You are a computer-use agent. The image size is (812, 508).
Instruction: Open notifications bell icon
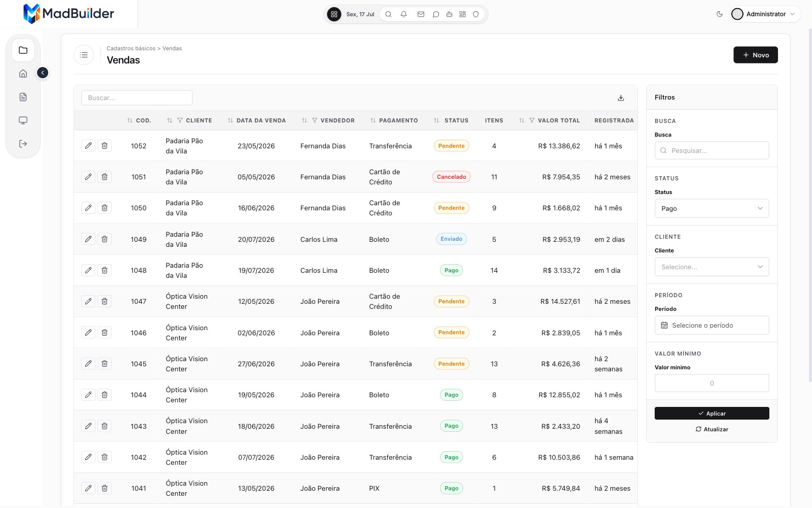point(403,14)
